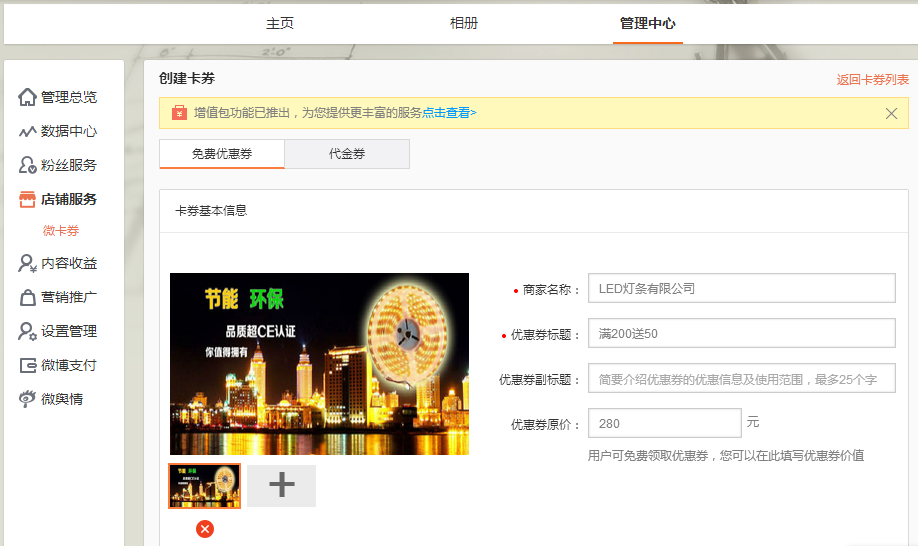The height and width of the screenshot is (546, 918).
Task: Click the 设置管理 gear-person icon
Action: point(28,331)
